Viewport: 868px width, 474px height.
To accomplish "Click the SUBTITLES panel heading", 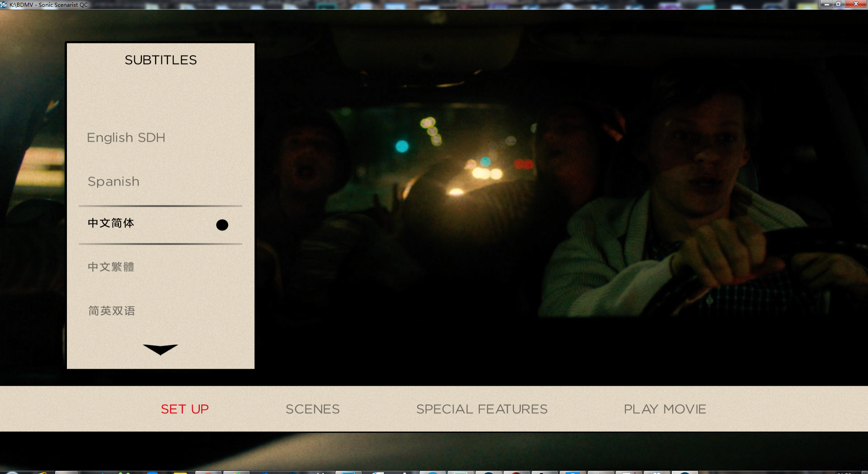I will point(161,60).
